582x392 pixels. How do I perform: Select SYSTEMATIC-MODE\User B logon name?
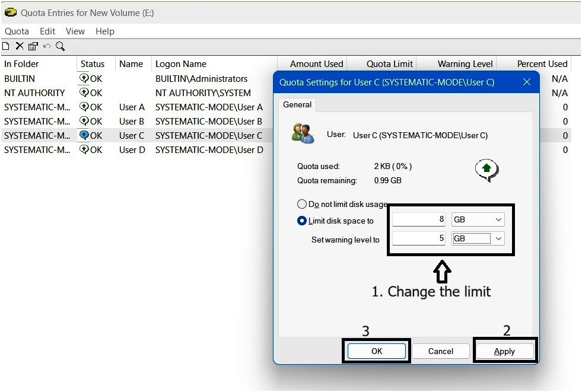click(209, 121)
